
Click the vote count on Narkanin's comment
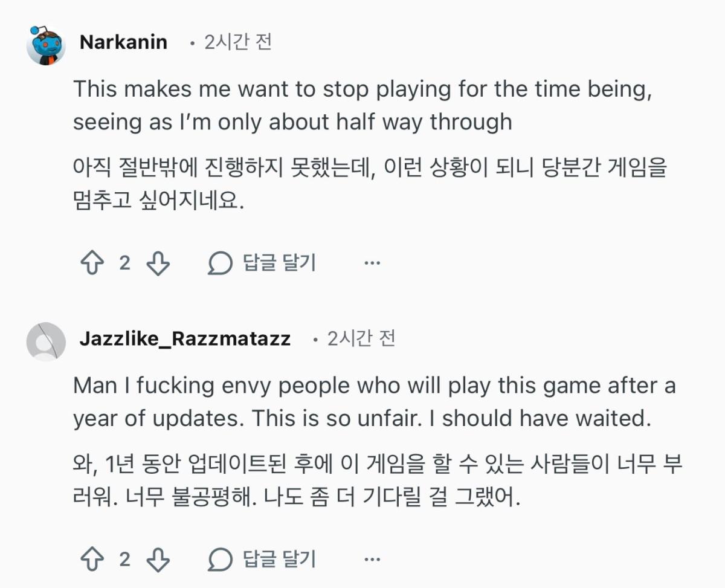click(x=124, y=263)
